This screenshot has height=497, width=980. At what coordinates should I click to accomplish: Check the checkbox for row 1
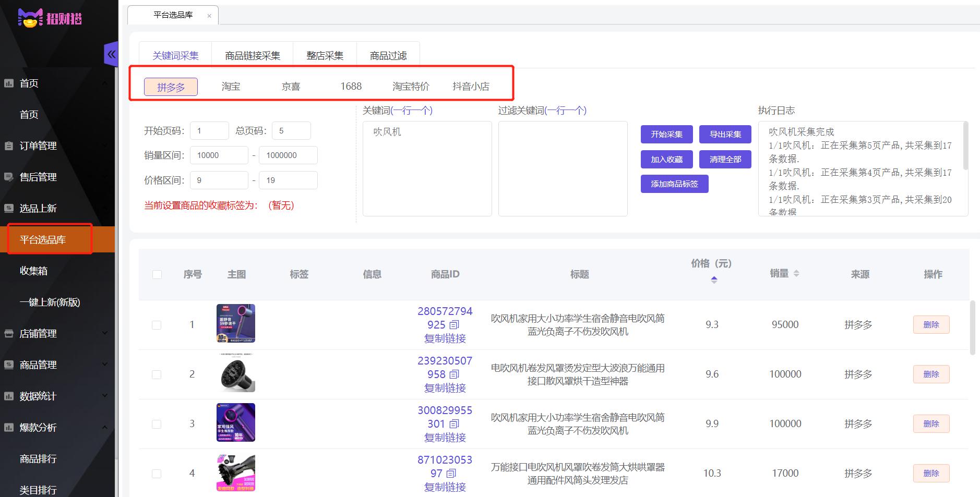click(x=157, y=324)
